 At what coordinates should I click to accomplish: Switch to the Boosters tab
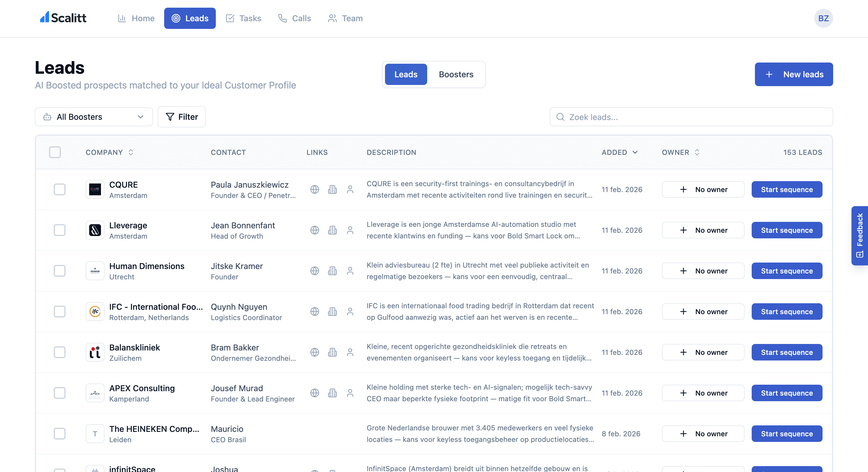[456, 74]
